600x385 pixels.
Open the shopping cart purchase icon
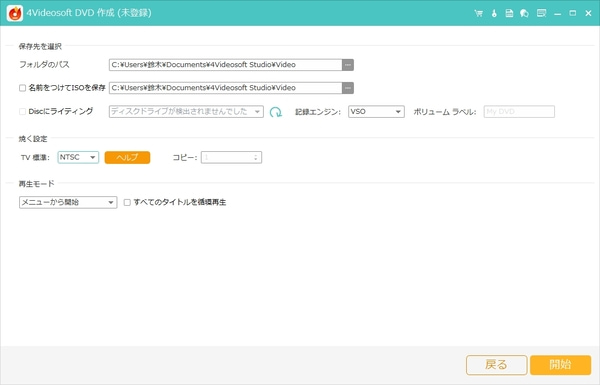pyautogui.click(x=478, y=13)
